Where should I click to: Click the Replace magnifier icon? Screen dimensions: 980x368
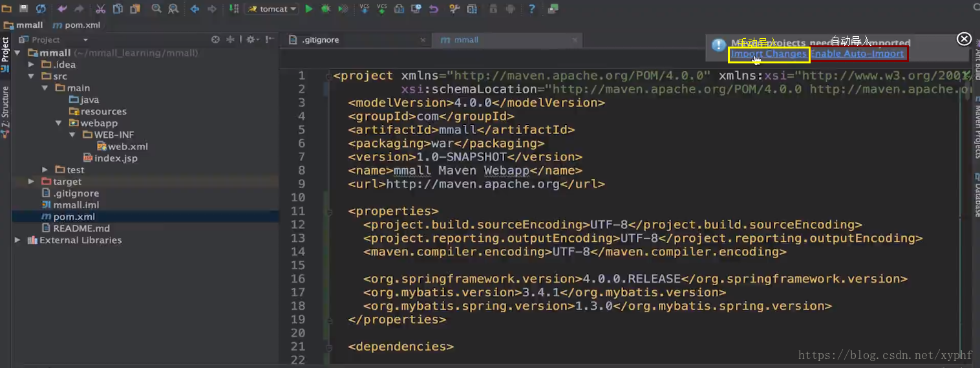tap(173, 9)
